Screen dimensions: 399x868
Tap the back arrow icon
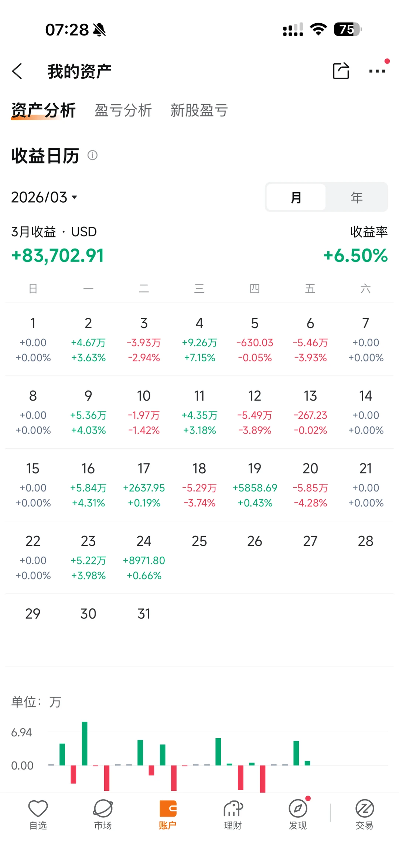pyautogui.click(x=17, y=71)
